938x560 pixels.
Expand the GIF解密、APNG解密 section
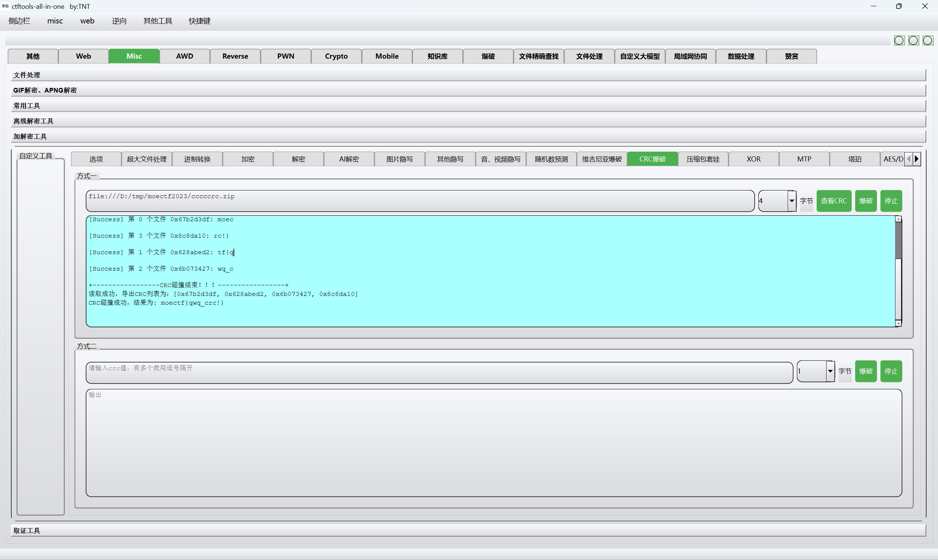[x=468, y=90]
